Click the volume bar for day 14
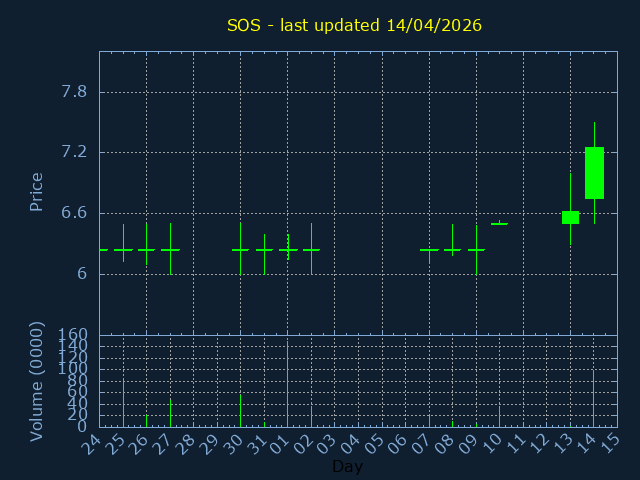 (x=594, y=399)
